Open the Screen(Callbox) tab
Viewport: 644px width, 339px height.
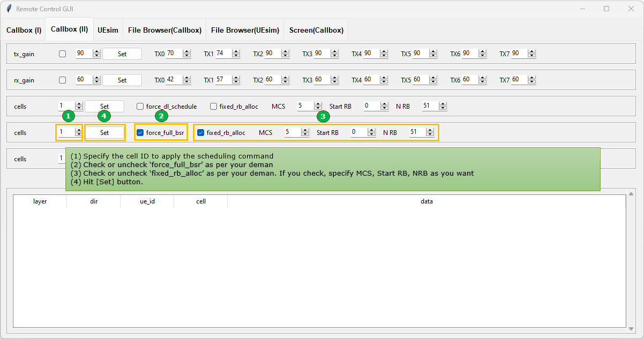point(316,30)
